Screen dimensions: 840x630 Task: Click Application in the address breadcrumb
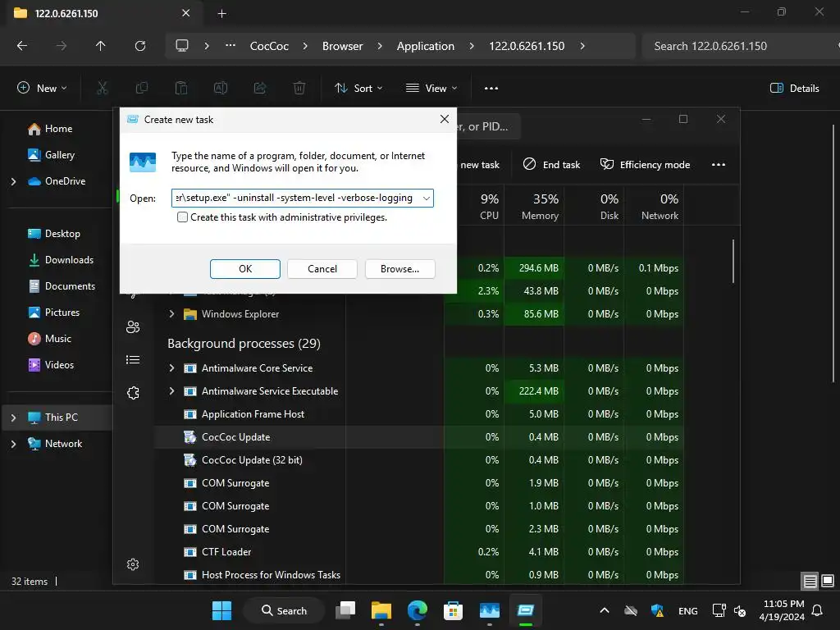pos(426,46)
